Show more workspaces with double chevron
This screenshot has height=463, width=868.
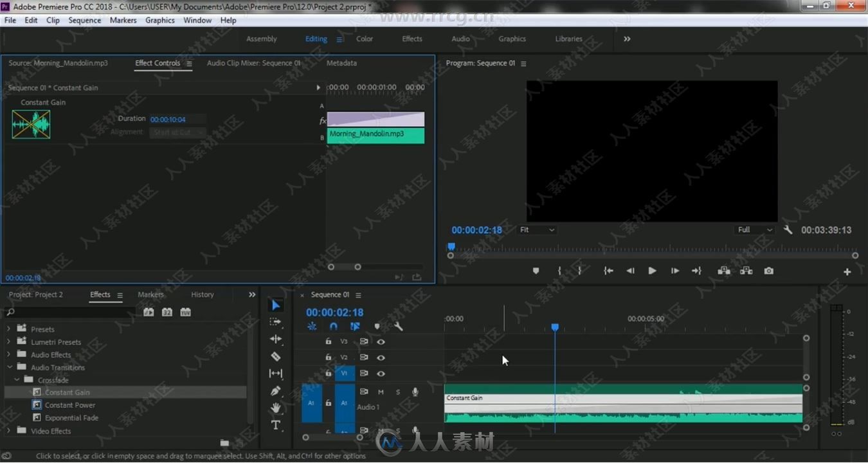pos(627,39)
